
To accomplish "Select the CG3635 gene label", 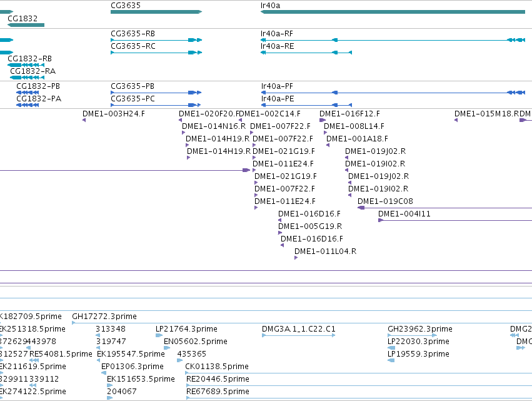I will click(x=126, y=6).
